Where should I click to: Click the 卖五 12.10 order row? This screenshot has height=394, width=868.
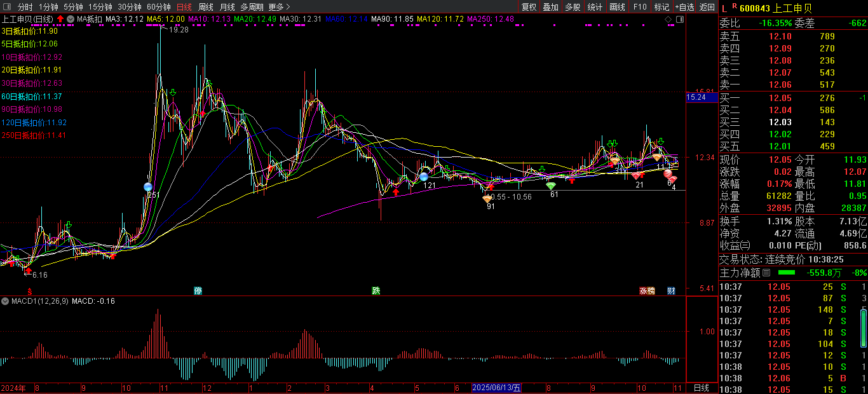point(793,36)
